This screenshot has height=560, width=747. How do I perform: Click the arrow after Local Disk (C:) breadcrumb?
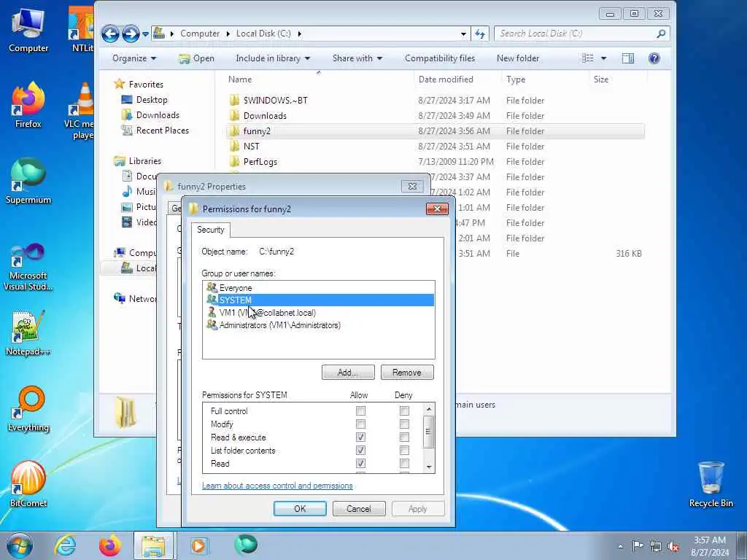click(x=299, y=34)
